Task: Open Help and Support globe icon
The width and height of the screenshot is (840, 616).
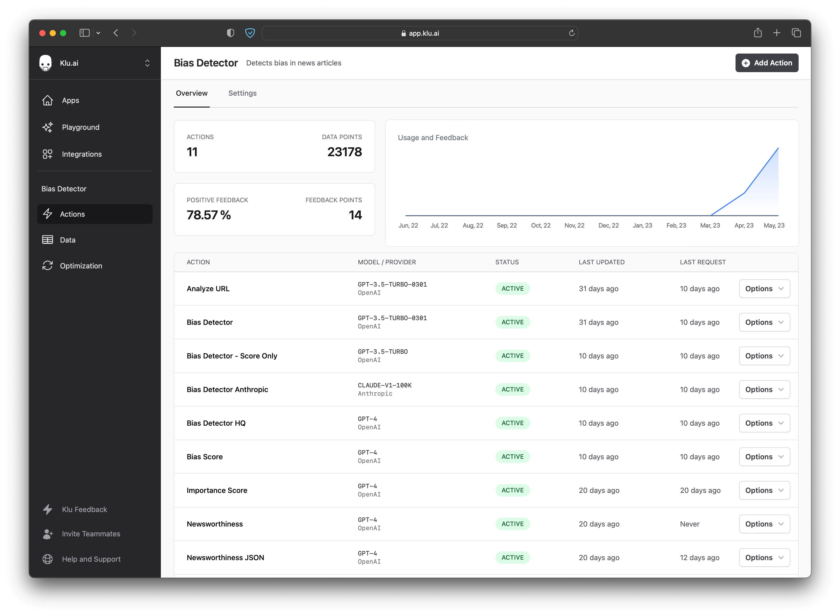Action: [48, 559]
